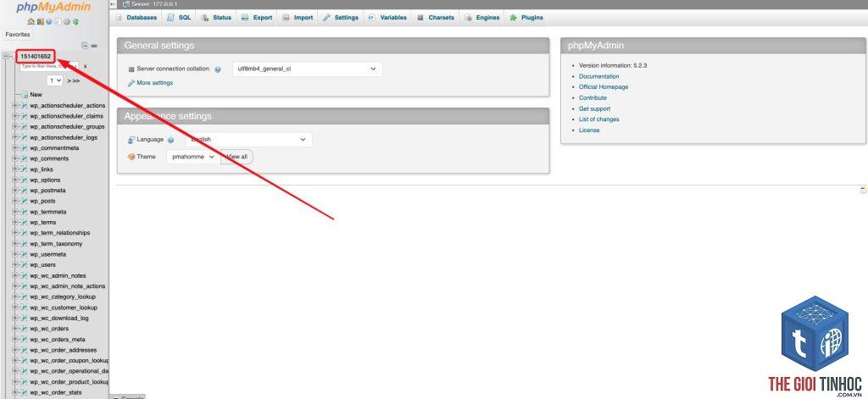Open the Theme pmahomme dropdown

point(192,157)
